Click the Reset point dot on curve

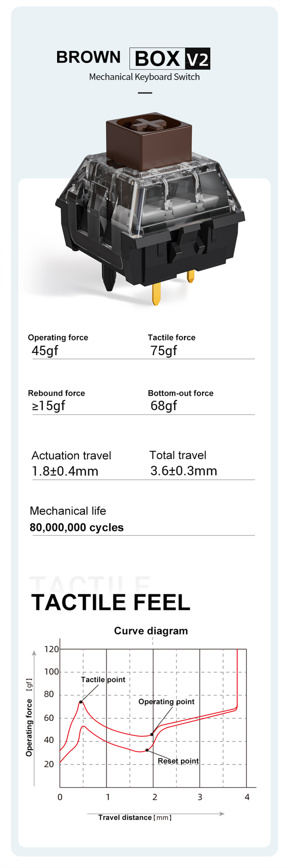pyautogui.click(x=147, y=750)
